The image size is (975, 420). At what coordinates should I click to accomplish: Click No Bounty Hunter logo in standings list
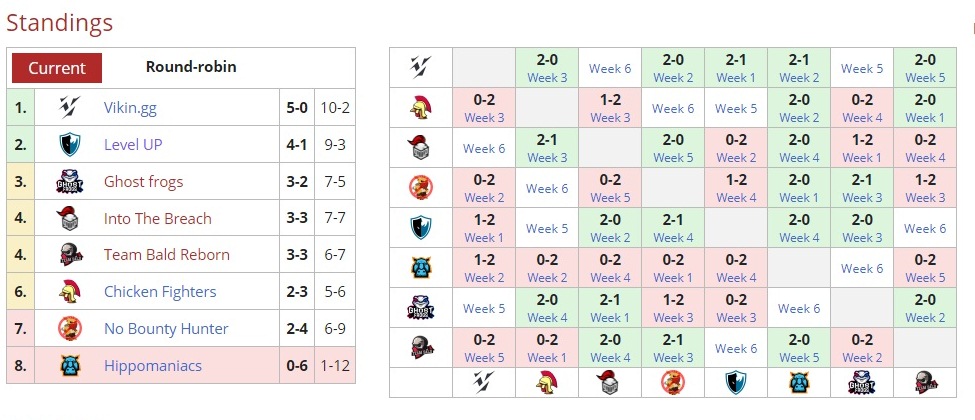tap(69, 328)
